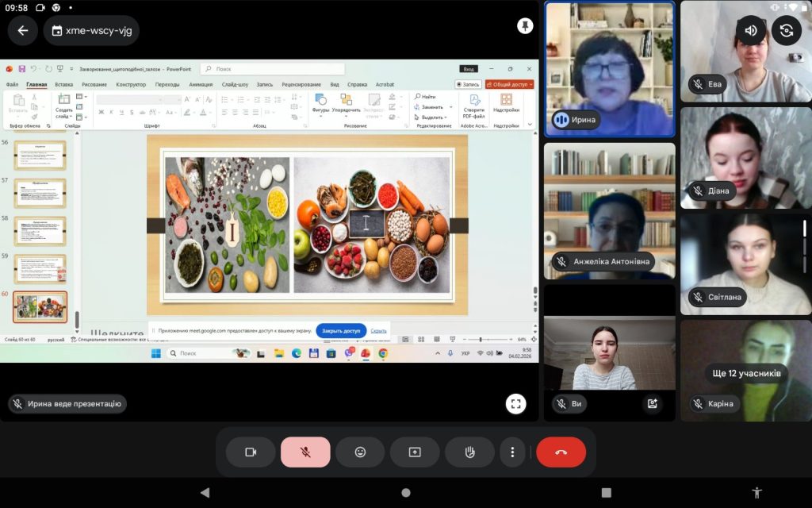Pin the shared presentation
The image size is (812, 508).
tap(524, 26)
